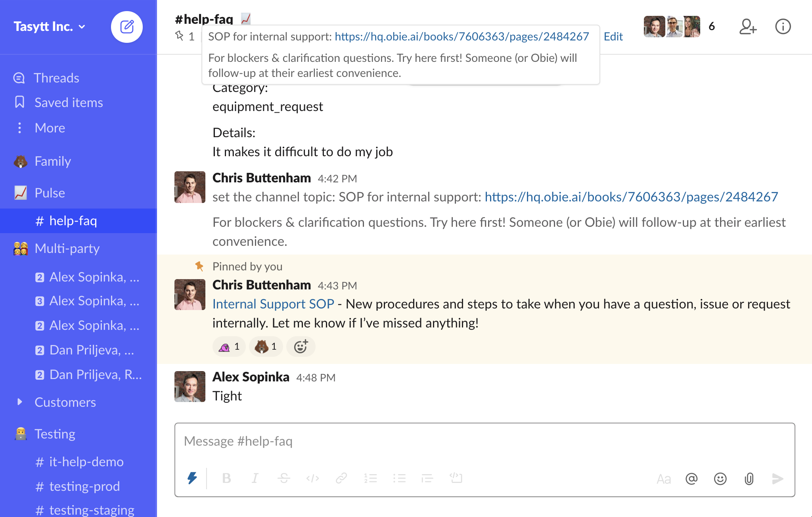Select the help-faq channel in sidebar
The width and height of the screenshot is (812, 517).
click(79, 220)
